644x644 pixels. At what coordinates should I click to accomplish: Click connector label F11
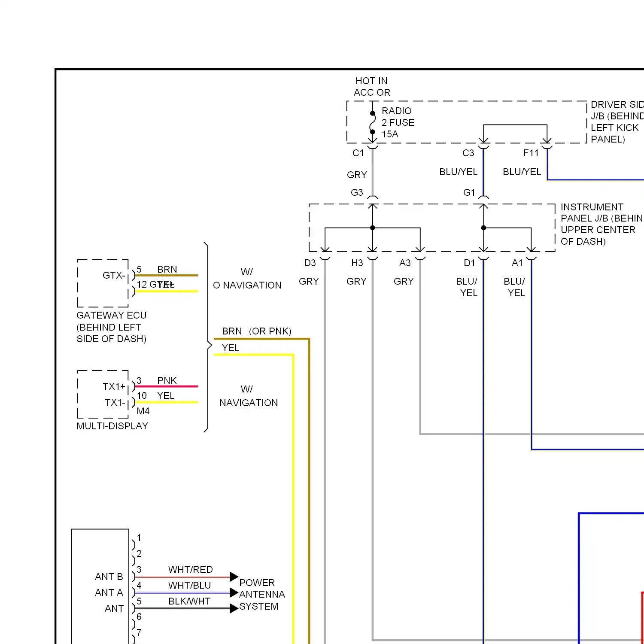531,153
